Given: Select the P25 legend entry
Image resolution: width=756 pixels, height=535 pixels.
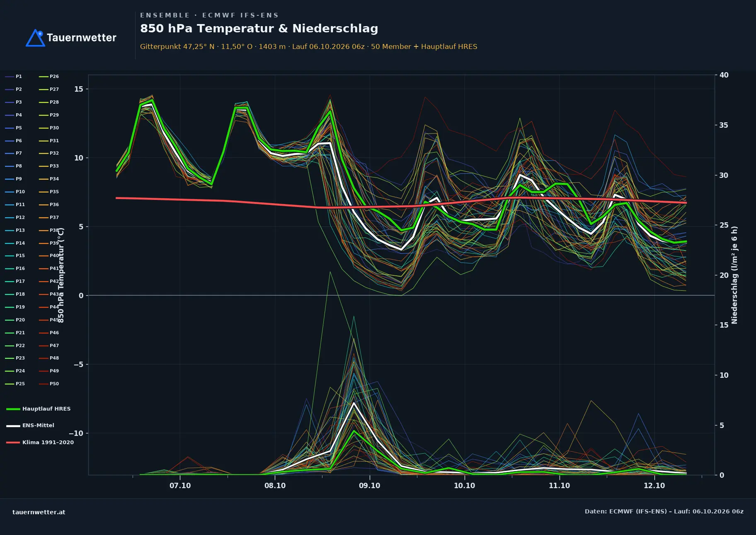Looking at the screenshot, I should (x=15, y=384).
